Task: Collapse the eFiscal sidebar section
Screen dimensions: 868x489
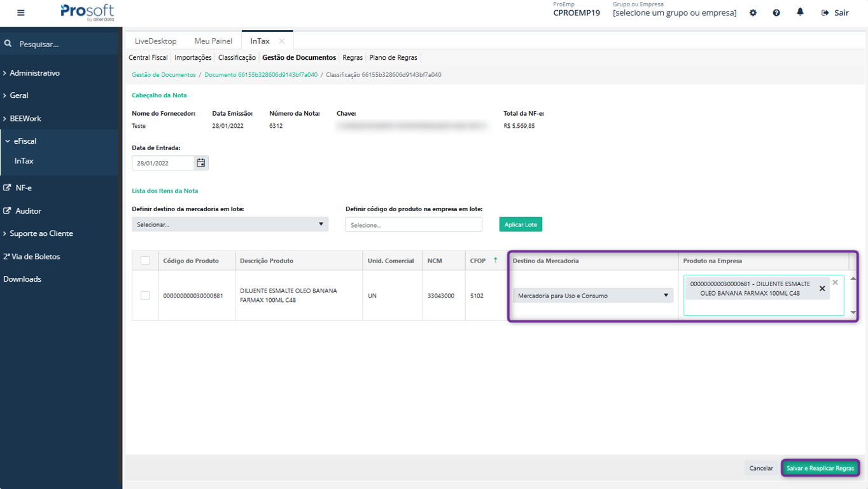Action: pos(21,141)
